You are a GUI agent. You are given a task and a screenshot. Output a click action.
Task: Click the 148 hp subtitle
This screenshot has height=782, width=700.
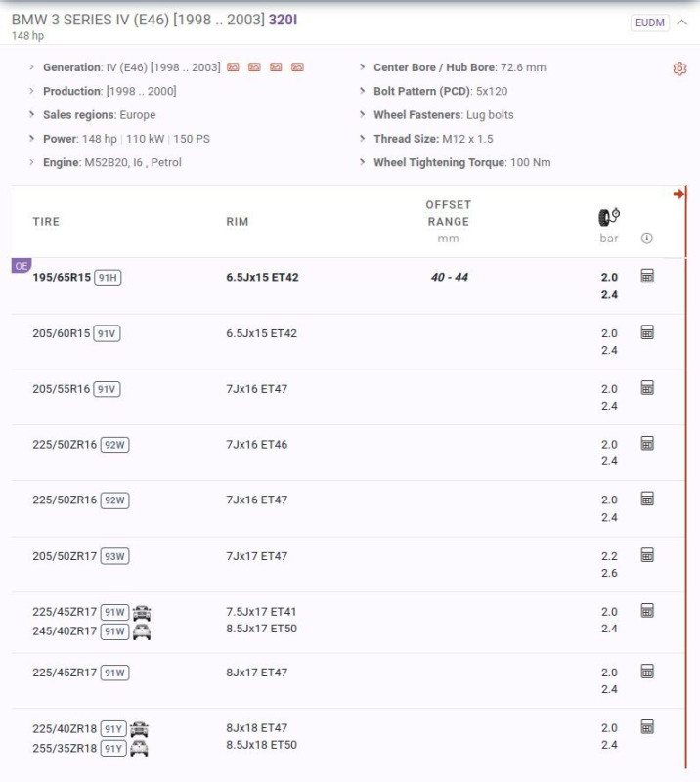click(x=28, y=36)
